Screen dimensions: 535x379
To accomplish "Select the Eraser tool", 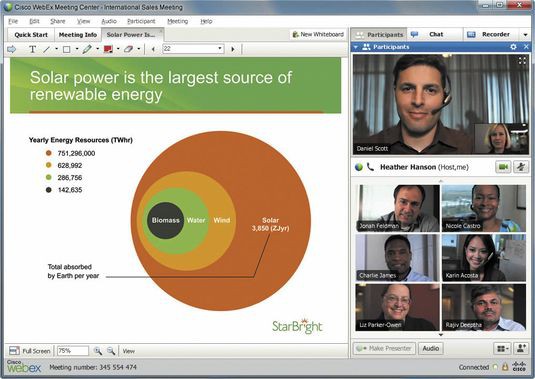I will [x=128, y=49].
